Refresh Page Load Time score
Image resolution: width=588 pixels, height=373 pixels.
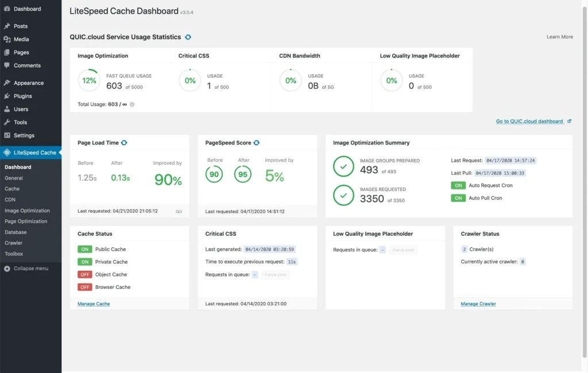click(x=124, y=143)
